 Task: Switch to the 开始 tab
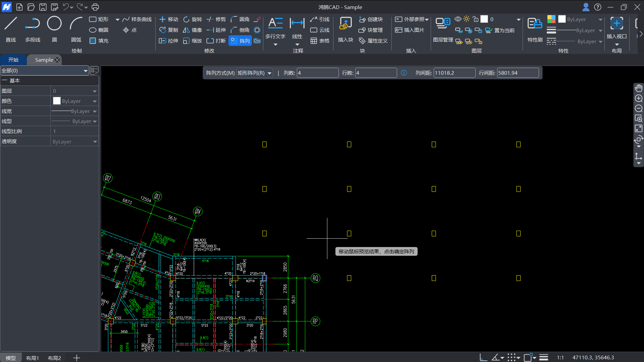(13, 60)
